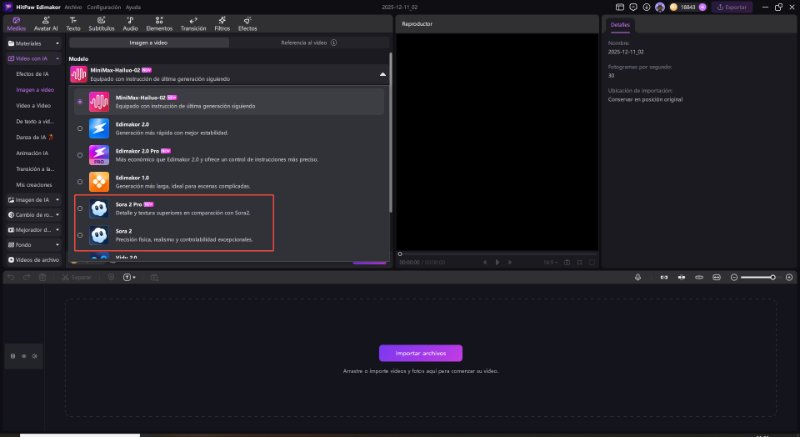Open the Elementos tool

pyautogui.click(x=159, y=24)
